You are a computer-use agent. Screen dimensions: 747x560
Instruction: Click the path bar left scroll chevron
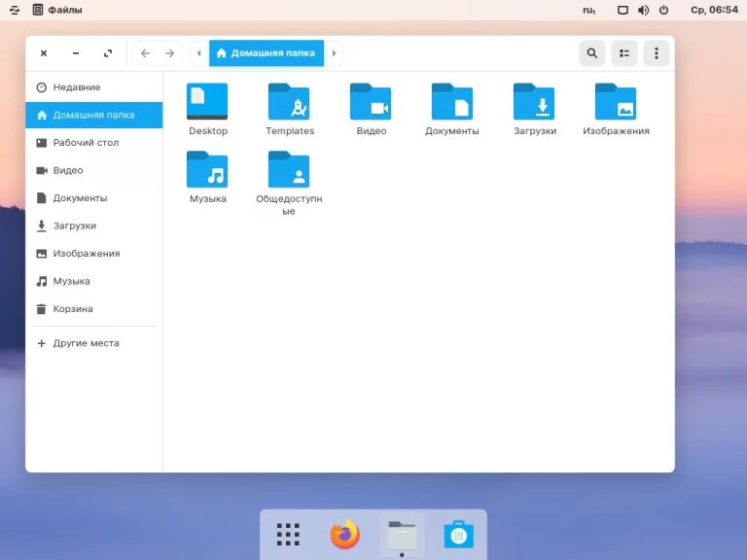199,53
